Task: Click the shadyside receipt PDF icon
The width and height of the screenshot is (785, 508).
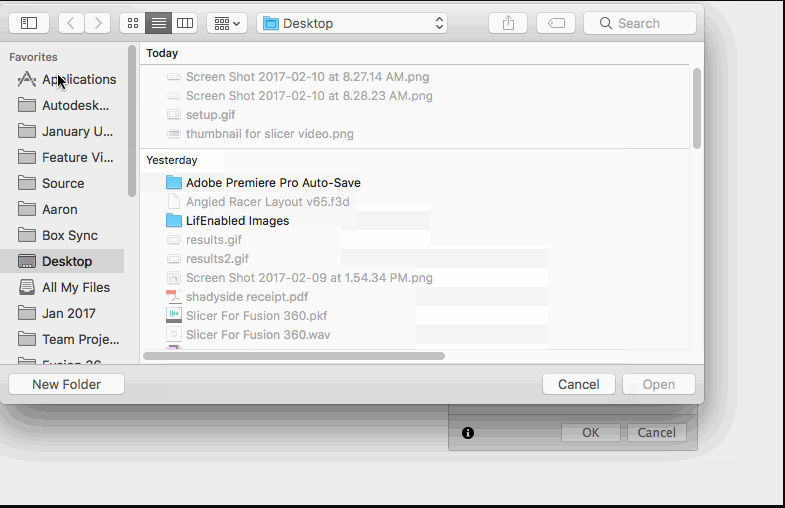Action: 174,296
